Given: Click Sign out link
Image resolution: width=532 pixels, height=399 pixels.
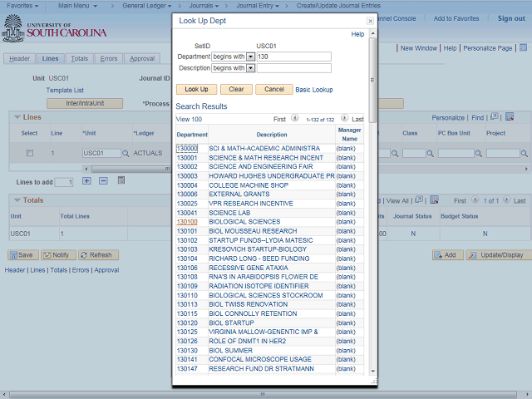Looking at the screenshot, I should [x=511, y=18].
